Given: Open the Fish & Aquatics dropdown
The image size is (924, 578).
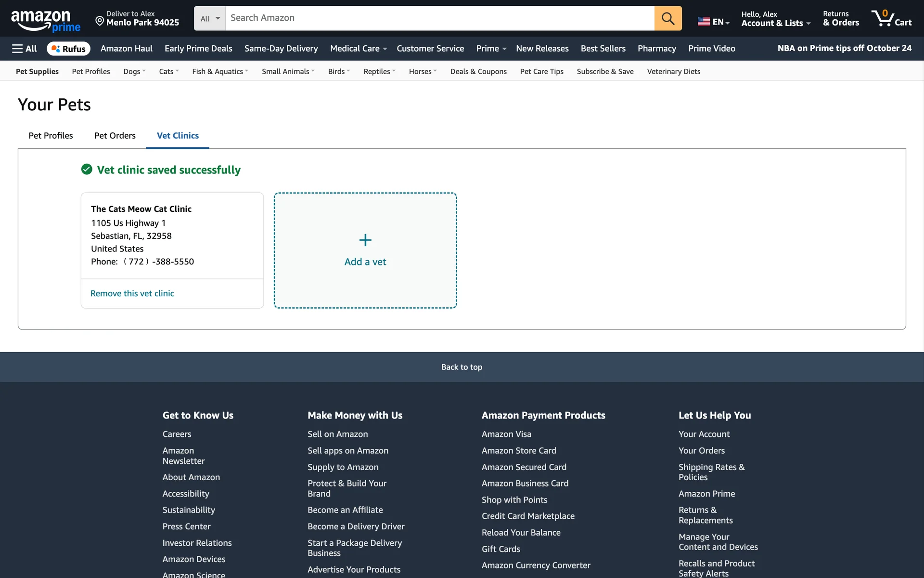Looking at the screenshot, I should (220, 71).
